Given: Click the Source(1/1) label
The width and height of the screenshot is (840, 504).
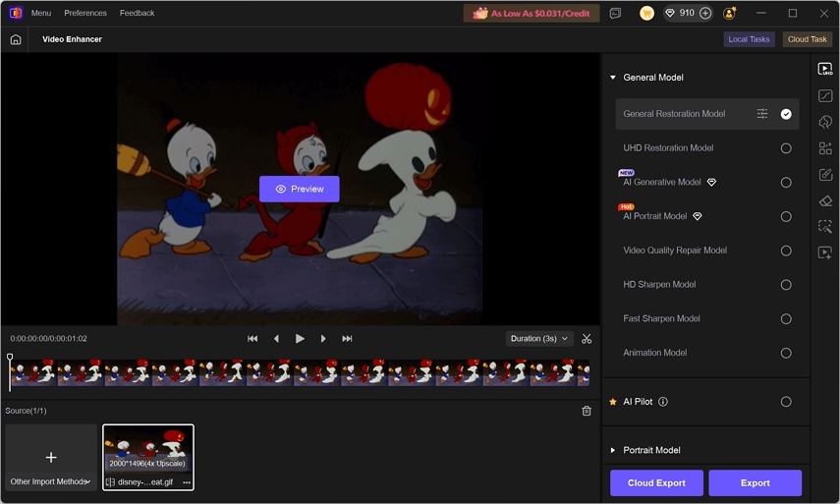Looking at the screenshot, I should pos(26,411).
